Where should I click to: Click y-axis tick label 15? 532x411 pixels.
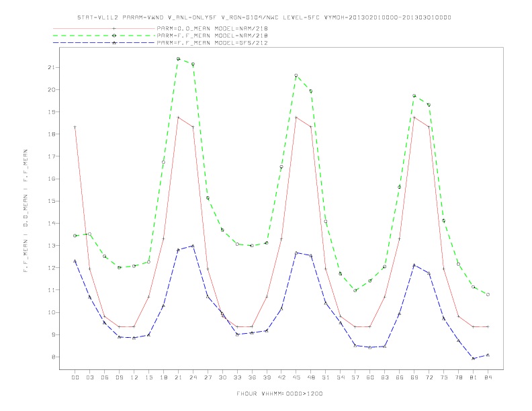point(51,201)
